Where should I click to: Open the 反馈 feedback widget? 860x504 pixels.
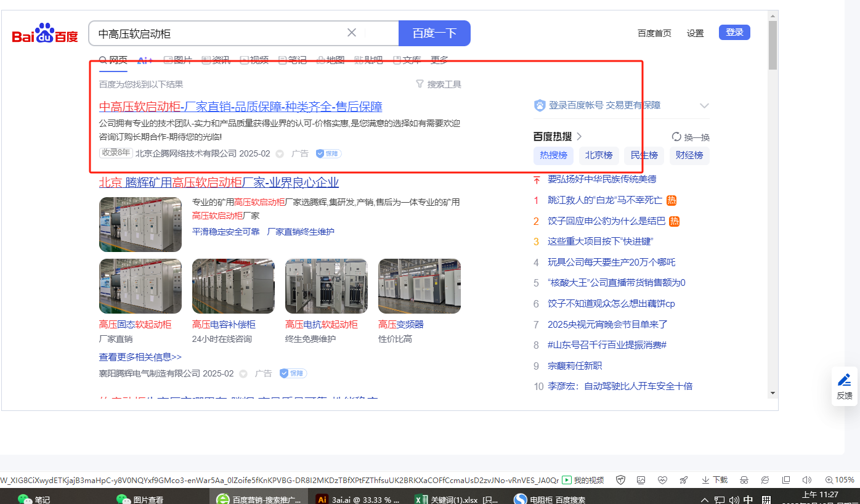click(x=845, y=386)
